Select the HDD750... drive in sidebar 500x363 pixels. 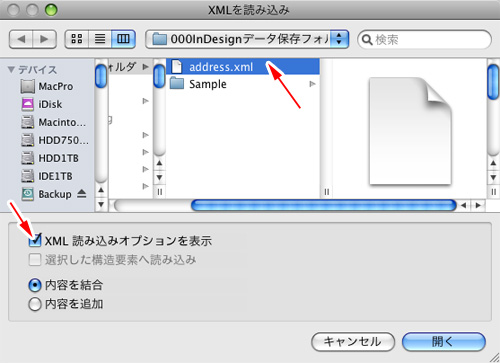coord(55,140)
